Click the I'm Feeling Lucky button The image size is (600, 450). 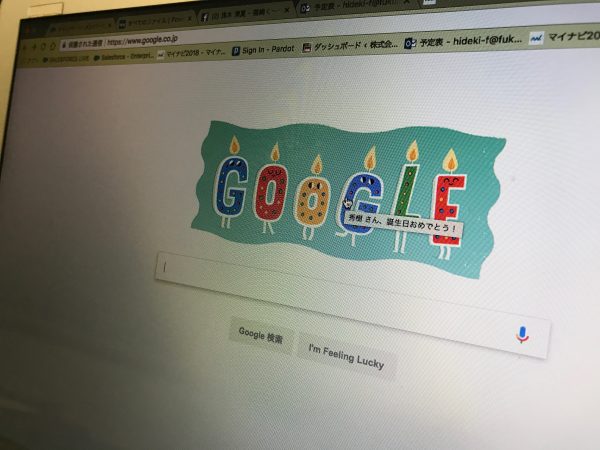tap(346, 357)
